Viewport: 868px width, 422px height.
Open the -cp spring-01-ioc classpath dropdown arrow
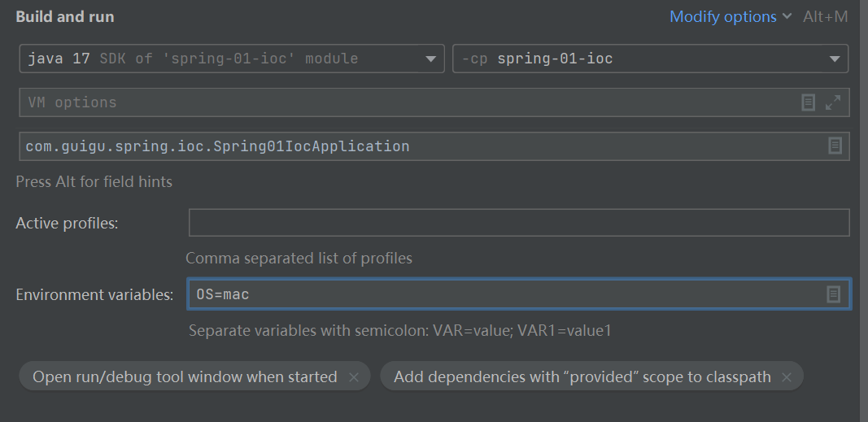pyautogui.click(x=834, y=59)
